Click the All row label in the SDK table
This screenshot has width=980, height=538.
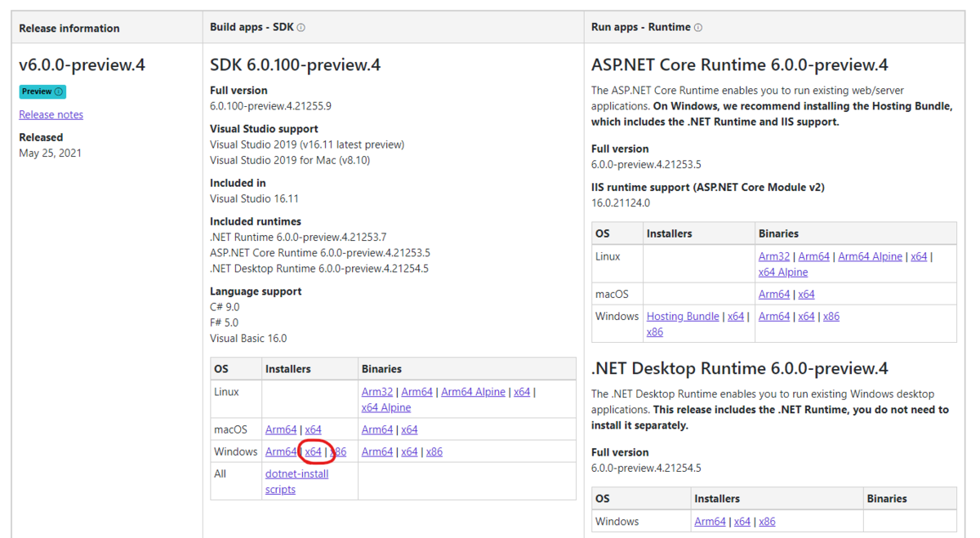220,474
